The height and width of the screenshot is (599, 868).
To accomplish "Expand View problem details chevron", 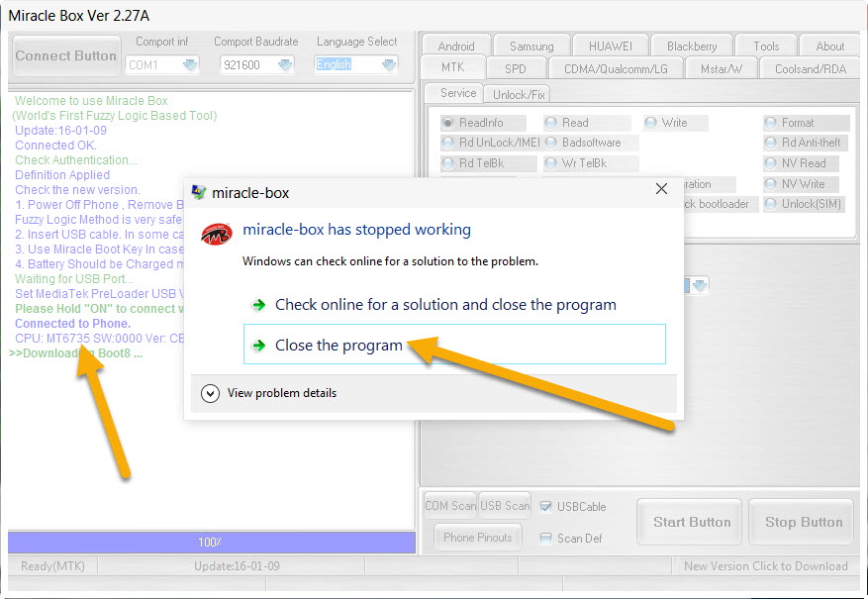I will pos(210,393).
